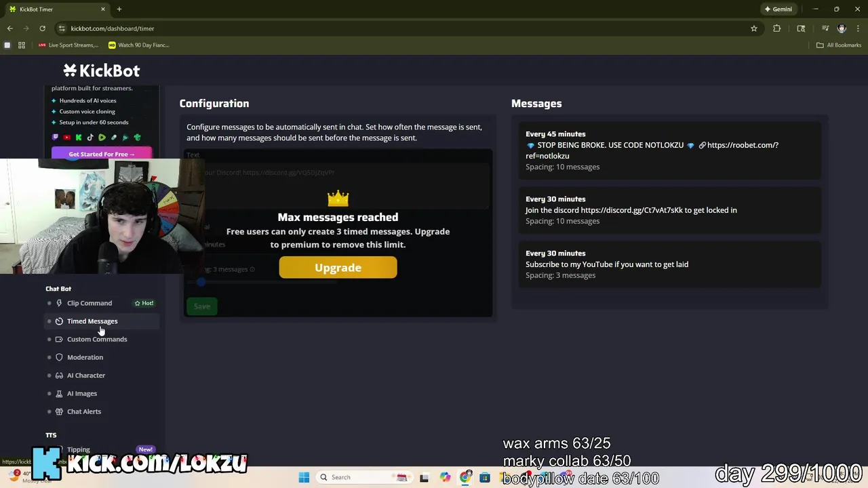Image resolution: width=868 pixels, height=488 pixels.
Task: Select the KickBot Timer browser tab
Action: pos(57,9)
